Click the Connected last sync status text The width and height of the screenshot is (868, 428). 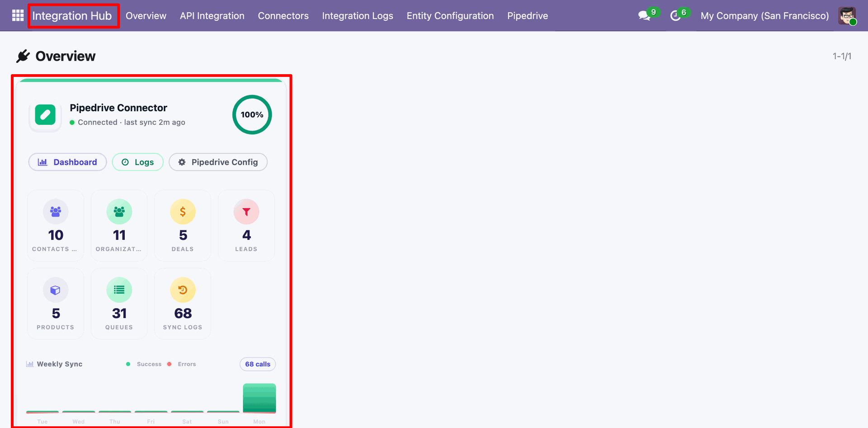click(x=132, y=122)
